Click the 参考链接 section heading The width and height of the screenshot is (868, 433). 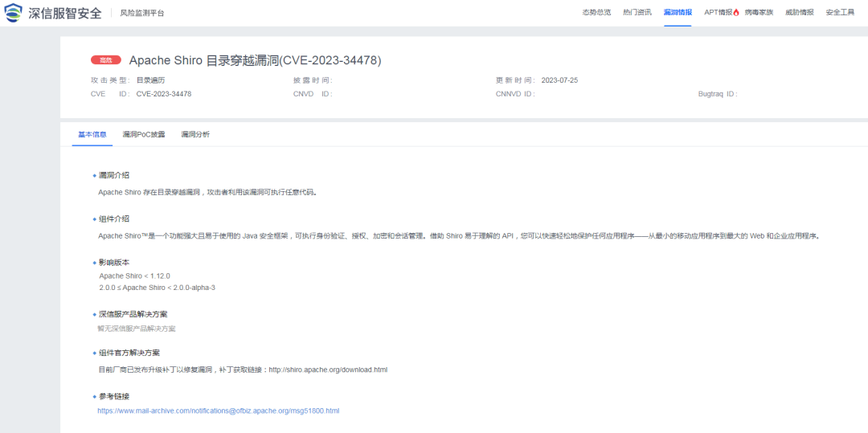[114, 397]
